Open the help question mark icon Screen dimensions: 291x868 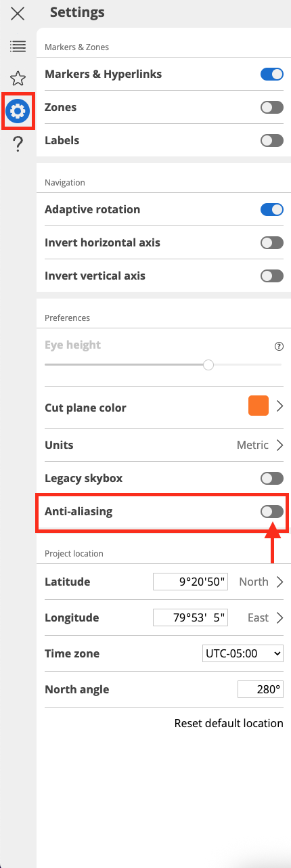[18, 144]
